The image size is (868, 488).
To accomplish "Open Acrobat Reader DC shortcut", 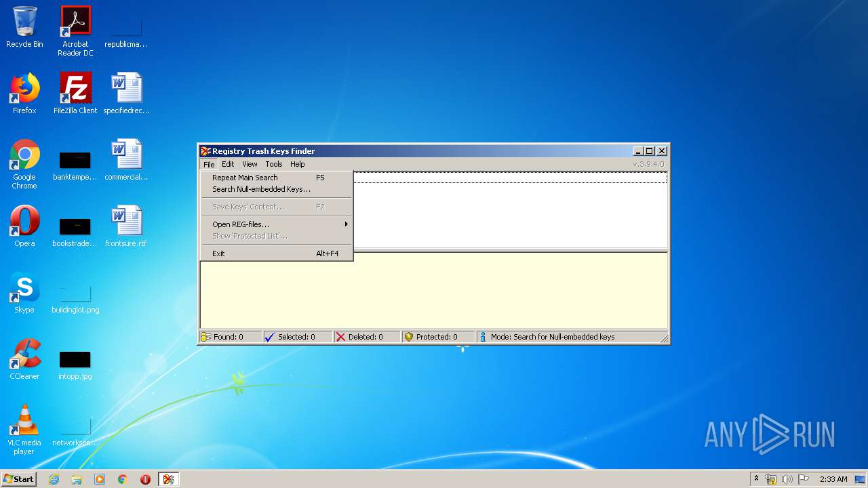I will pyautogui.click(x=75, y=31).
